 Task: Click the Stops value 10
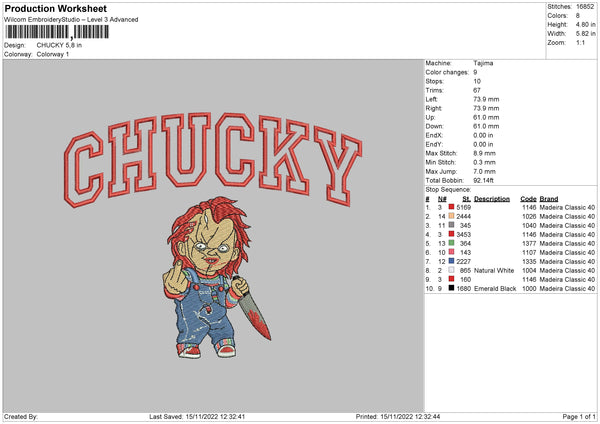tap(477, 81)
